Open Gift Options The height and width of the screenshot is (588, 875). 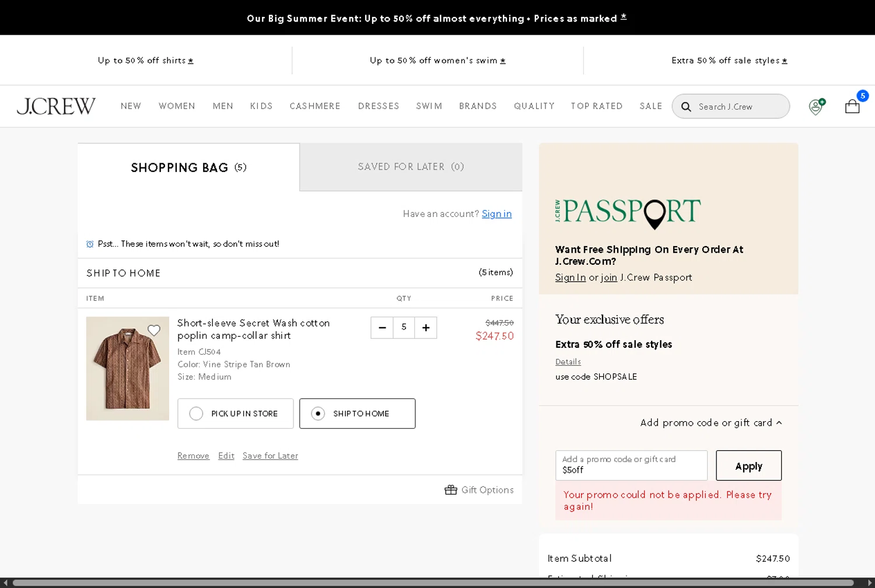pos(479,490)
